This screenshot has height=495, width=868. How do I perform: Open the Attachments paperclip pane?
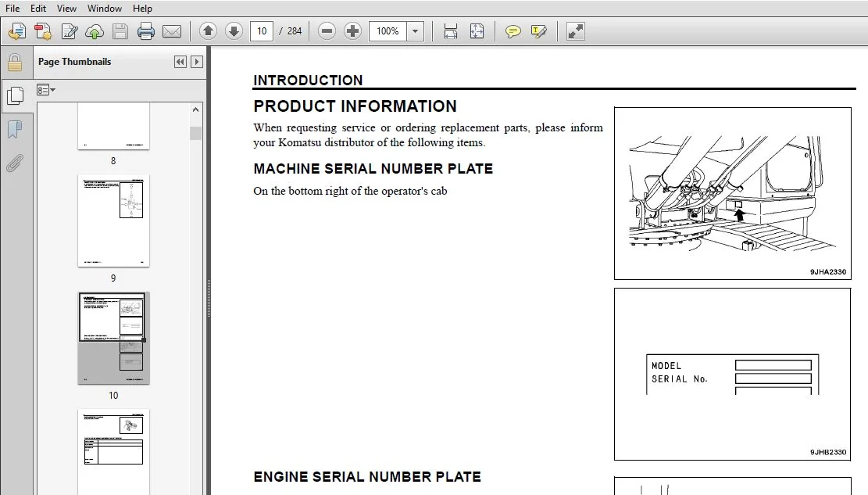coord(15,163)
